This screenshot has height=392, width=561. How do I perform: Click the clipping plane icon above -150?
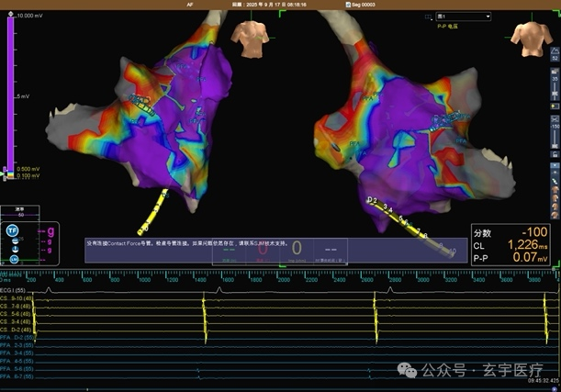pyautogui.click(x=555, y=118)
